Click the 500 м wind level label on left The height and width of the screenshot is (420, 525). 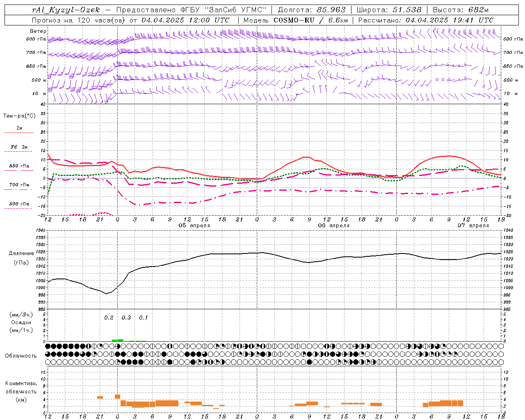(39, 80)
